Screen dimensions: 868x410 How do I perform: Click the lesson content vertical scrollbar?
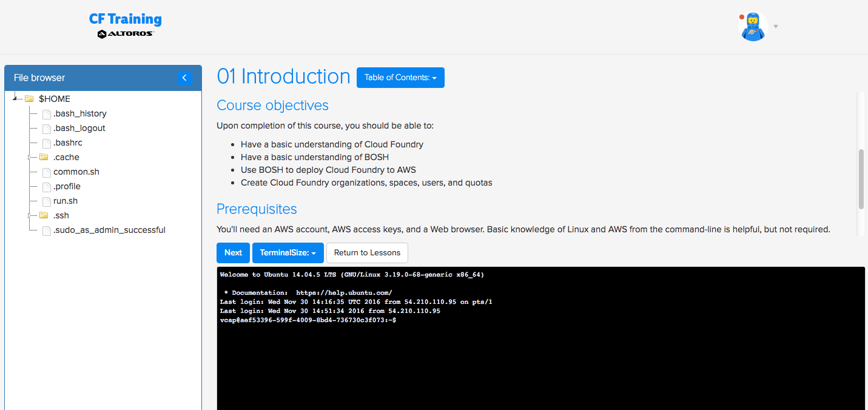click(861, 179)
